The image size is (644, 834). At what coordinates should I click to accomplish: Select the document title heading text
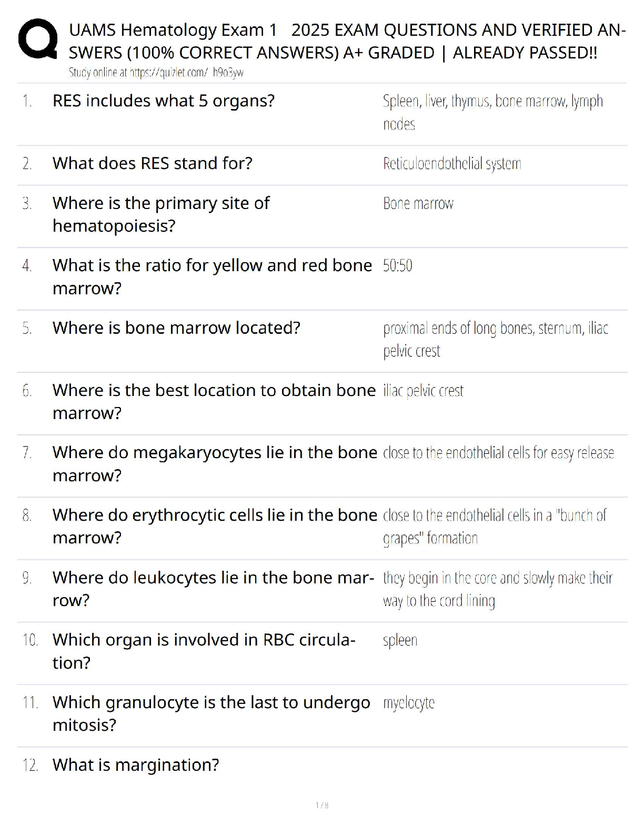tap(347, 41)
